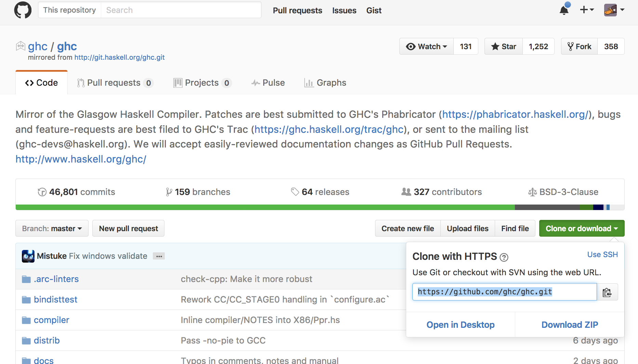Open the bindisttest folder
Screen dimensions: 638x364
(56, 300)
